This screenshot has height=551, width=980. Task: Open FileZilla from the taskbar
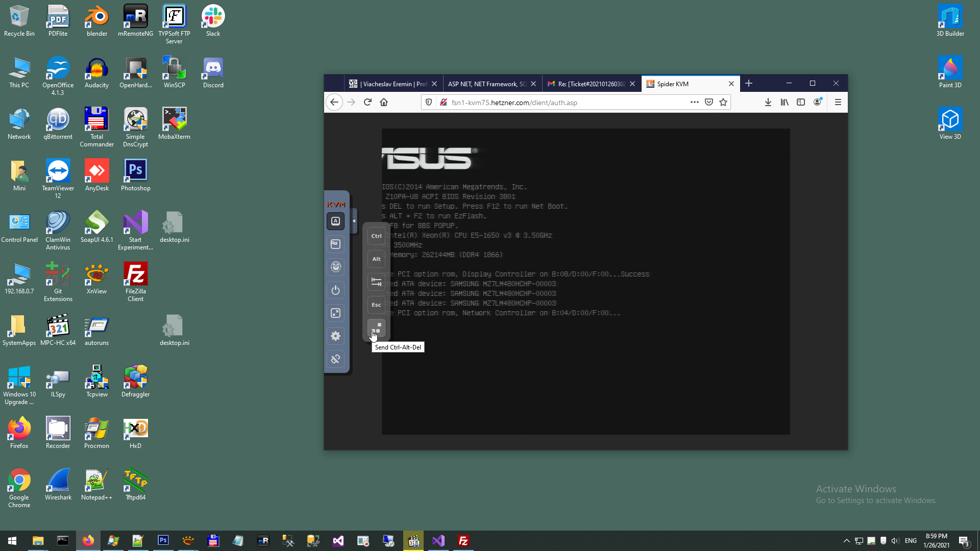pyautogui.click(x=463, y=541)
